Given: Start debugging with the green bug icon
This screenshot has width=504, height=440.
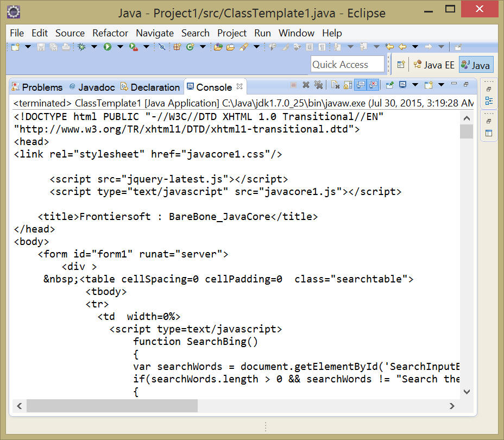Looking at the screenshot, I should [x=81, y=47].
